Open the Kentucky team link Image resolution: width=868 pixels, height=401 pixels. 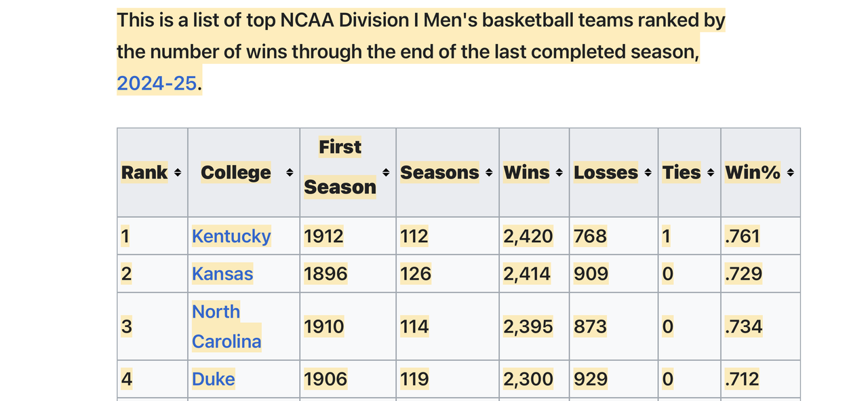(x=231, y=236)
